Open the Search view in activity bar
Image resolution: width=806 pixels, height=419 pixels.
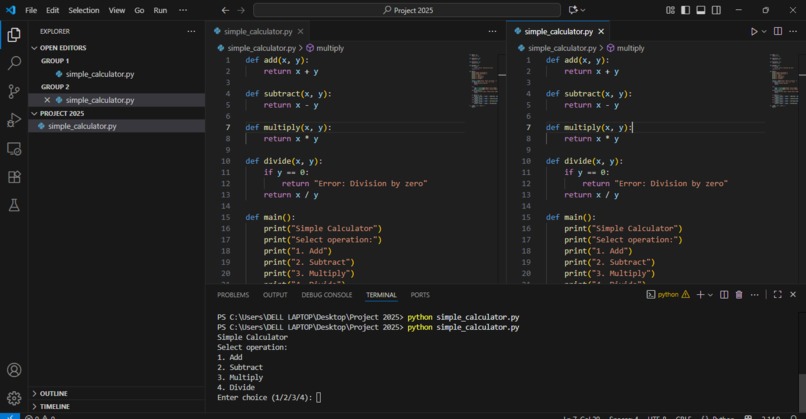point(14,63)
